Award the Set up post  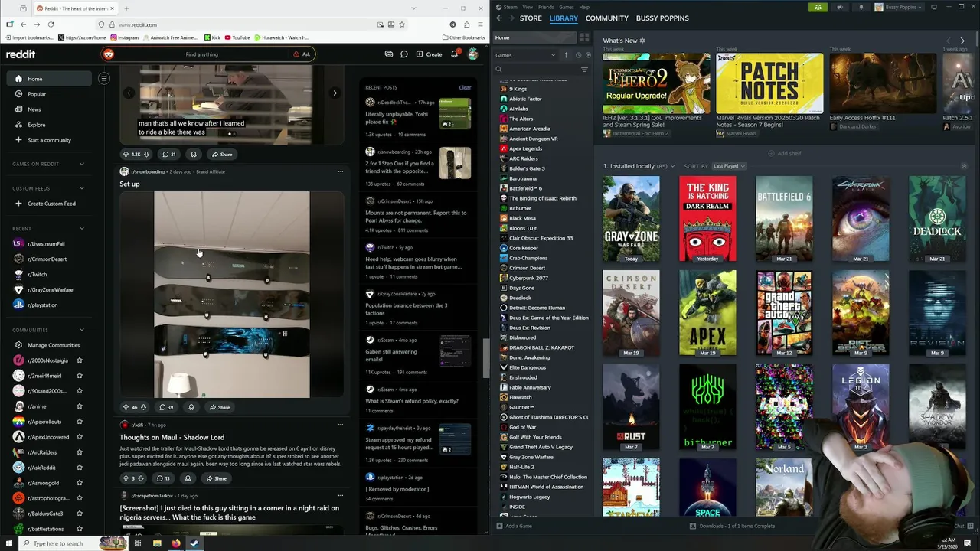tap(191, 407)
